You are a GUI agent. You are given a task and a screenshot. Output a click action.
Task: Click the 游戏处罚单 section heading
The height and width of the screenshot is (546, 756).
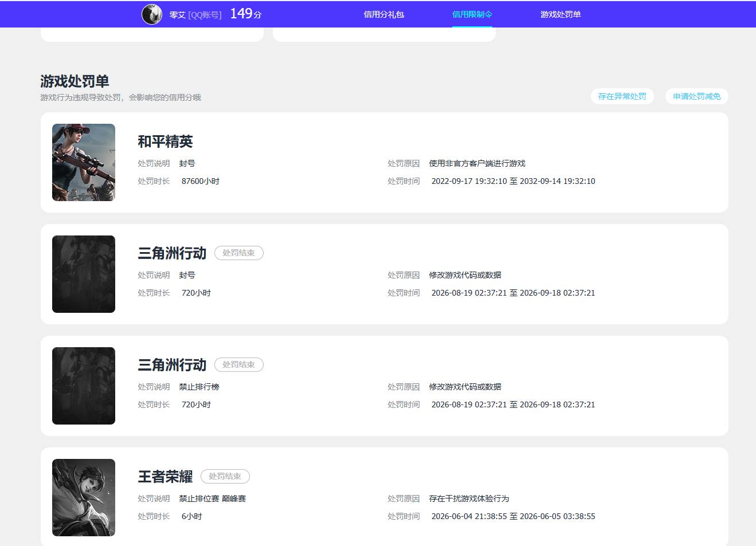point(75,81)
